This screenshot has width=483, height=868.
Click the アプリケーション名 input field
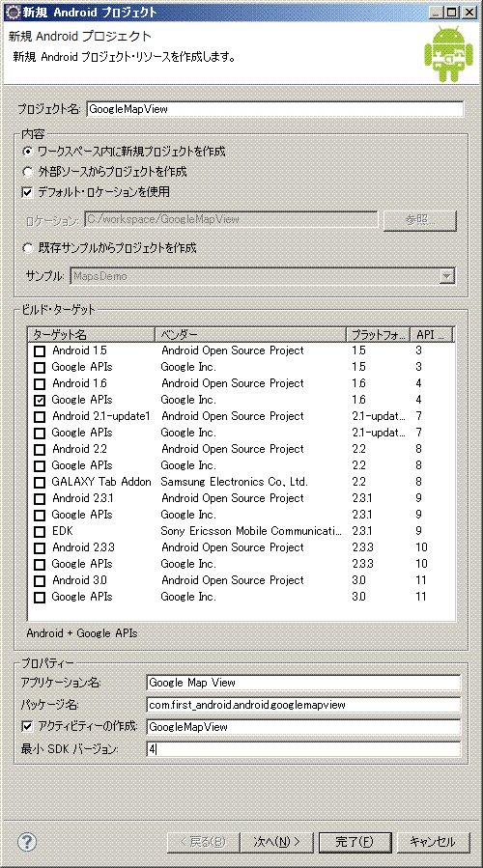[x=303, y=683]
